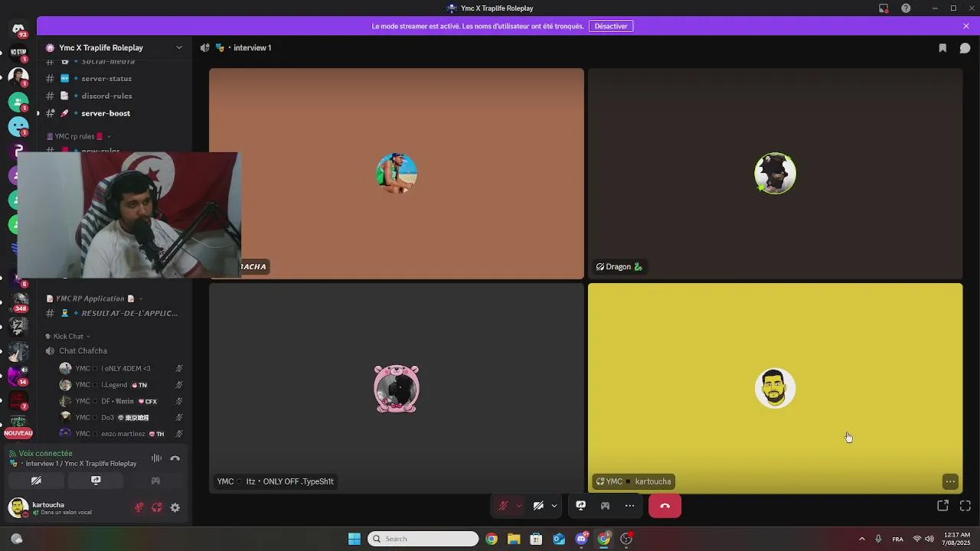Image resolution: width=980 pixels, height=551 pixels.
Task: Click the Voix connectée status text
Action: (x=46, y=453)
